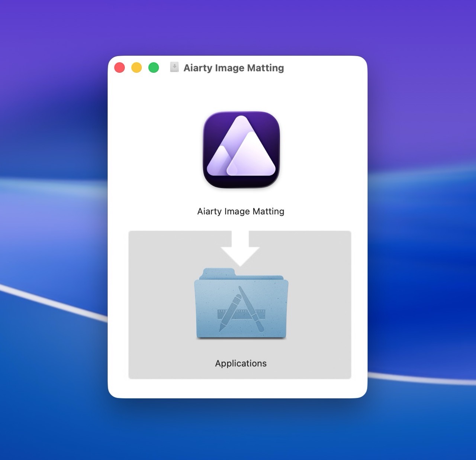
Task: Select the Aiarty Image Matting app icon
Action: click(x=241, y=149)
